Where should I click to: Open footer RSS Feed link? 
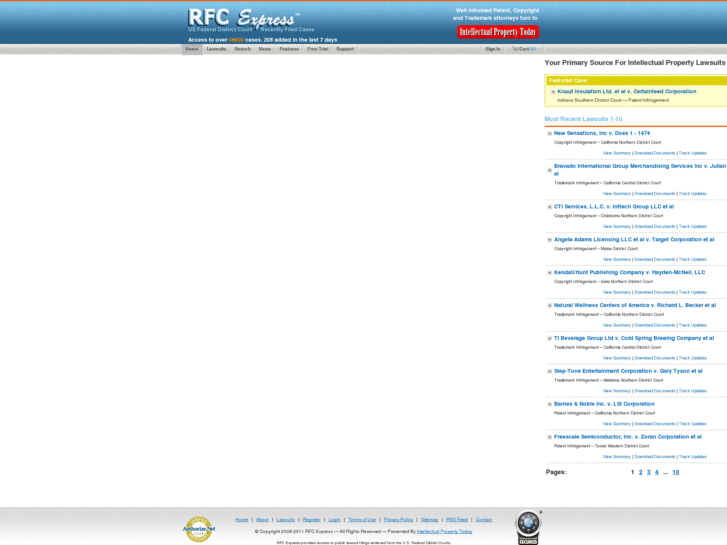(x=457, y=520)
